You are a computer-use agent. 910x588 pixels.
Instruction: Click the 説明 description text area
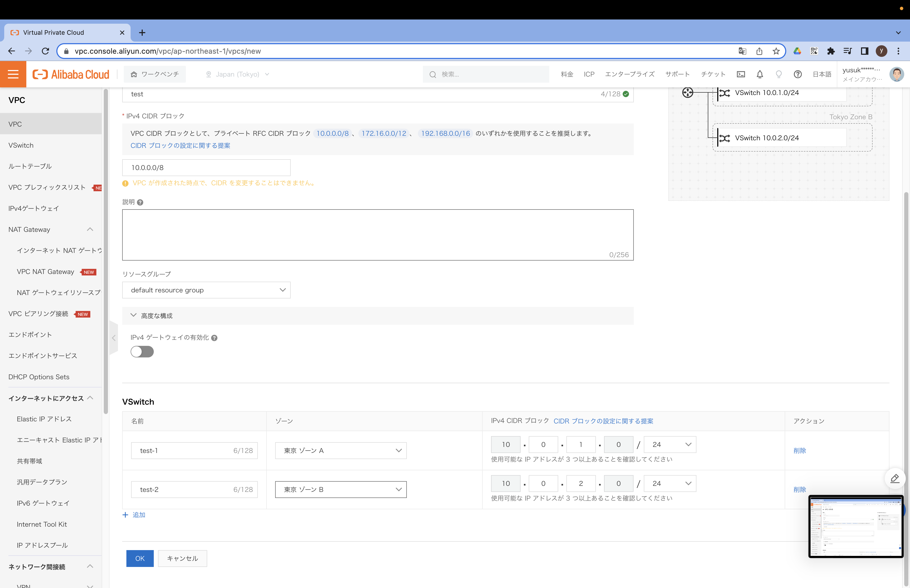tap(377, 235)
